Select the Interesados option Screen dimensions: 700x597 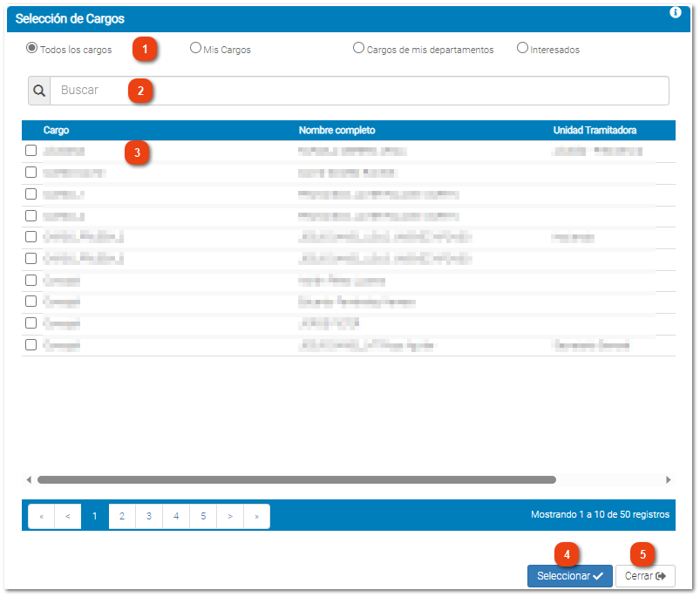tap(522, 48)
